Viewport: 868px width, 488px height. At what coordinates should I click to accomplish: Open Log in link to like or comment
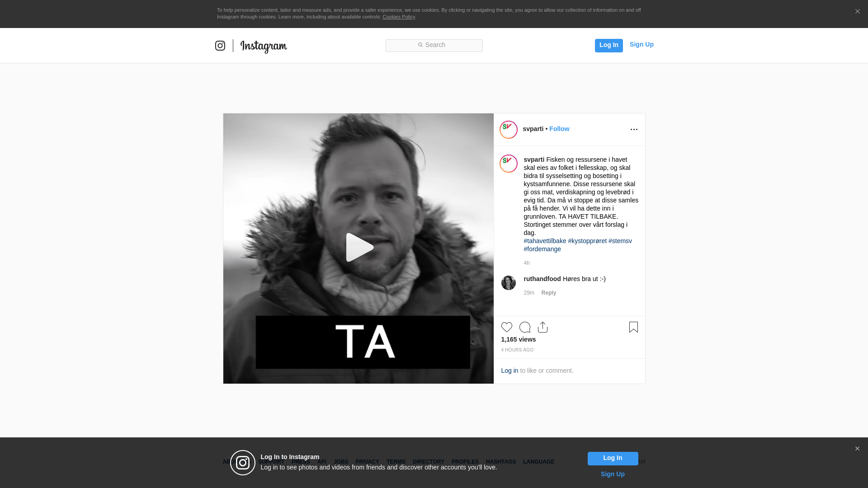[509, 371]
